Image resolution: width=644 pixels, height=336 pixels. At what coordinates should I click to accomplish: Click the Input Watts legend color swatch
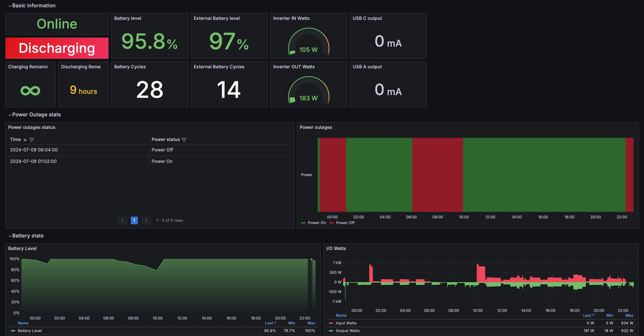tap(331, 324)
